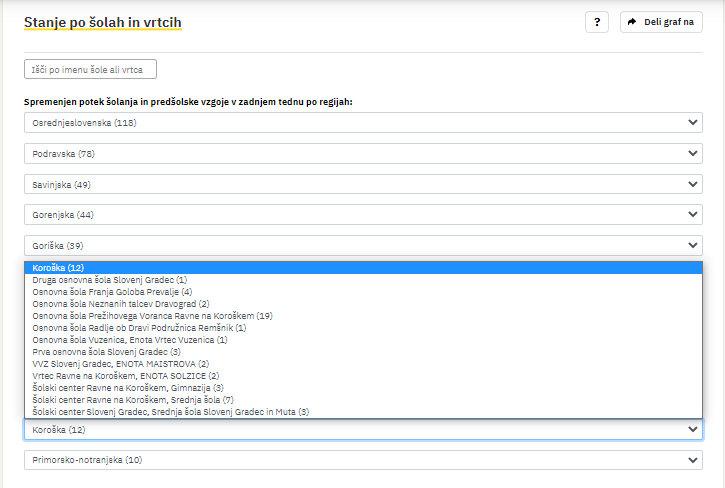Open the Gorenjska (44) region list
This screenshot has height=488, width=725.
363,215
